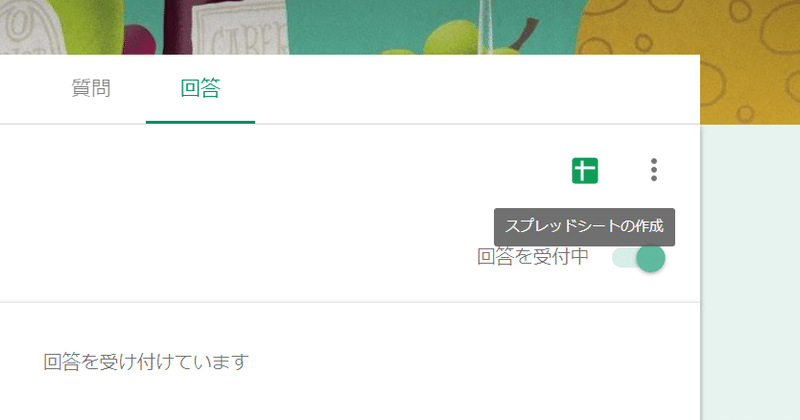800x420 pixels.
Task: Click the スプレッドシートの作成 tooltip
Action: [584, 227]
